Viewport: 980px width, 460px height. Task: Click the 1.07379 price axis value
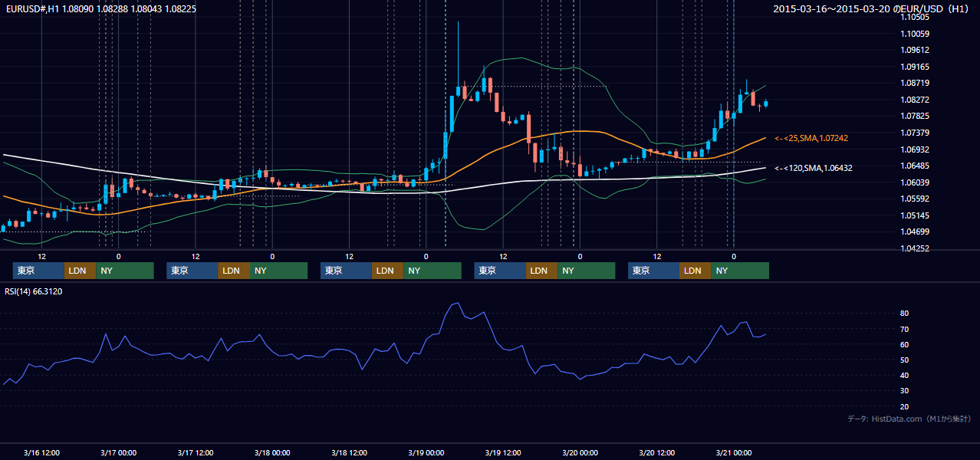(x=916, y=133)
